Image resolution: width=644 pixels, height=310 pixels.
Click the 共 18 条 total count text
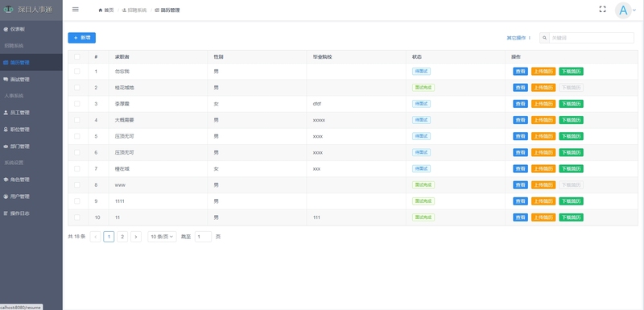click(x=76, y=237)
